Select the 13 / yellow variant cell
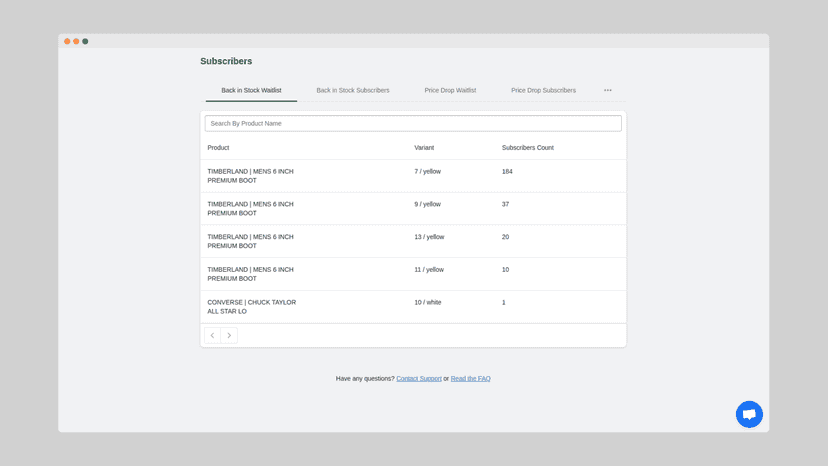 [x=429, y=237]
